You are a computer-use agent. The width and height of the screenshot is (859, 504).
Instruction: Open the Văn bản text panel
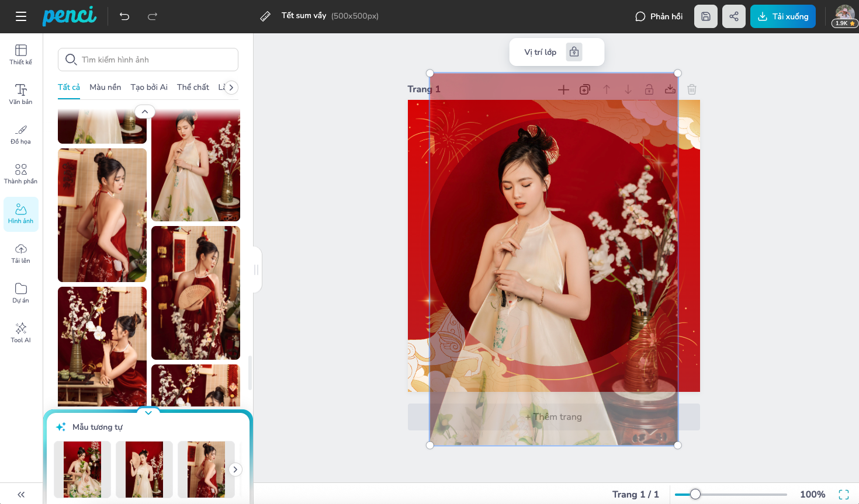(x=21, y=94)
